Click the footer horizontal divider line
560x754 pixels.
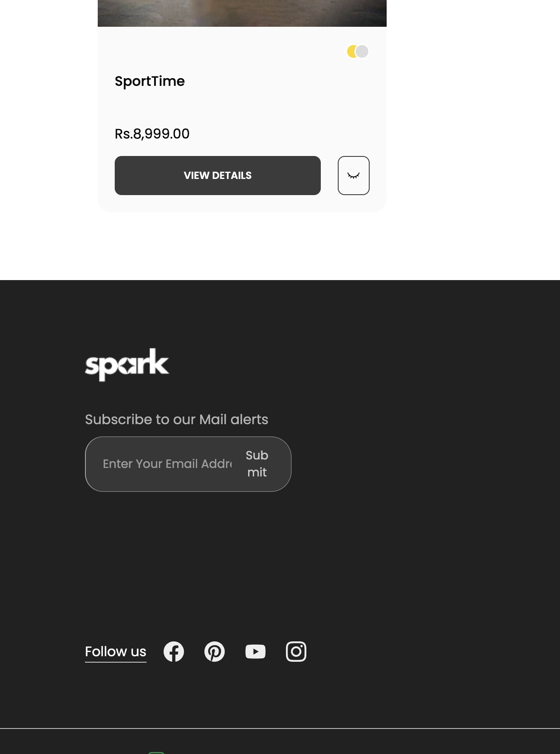coord(280,728)
